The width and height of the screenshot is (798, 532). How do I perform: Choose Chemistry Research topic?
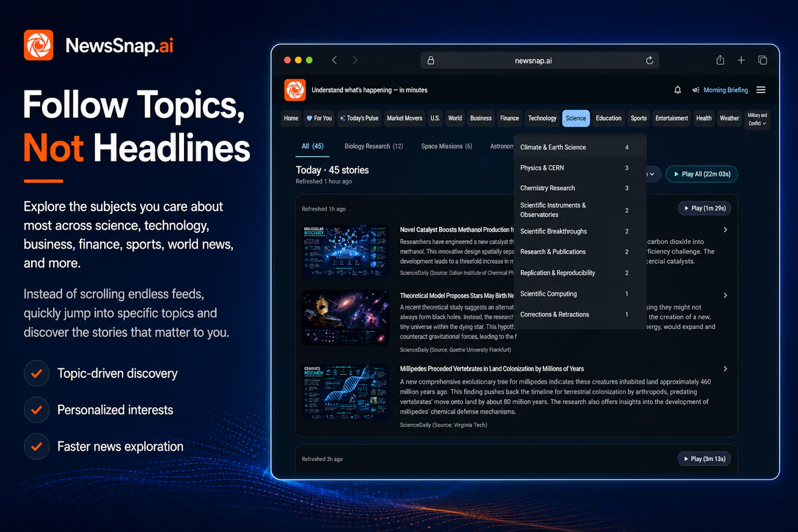click(x=580, y=188)
